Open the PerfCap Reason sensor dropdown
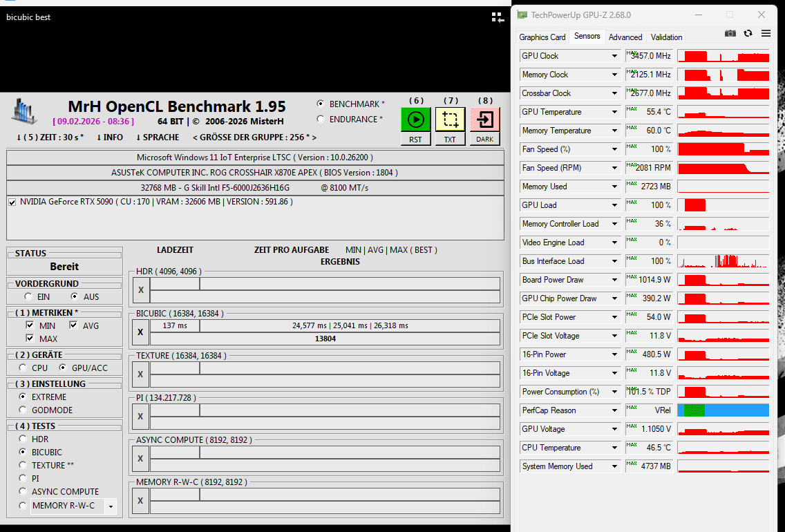 pos(614,410)
